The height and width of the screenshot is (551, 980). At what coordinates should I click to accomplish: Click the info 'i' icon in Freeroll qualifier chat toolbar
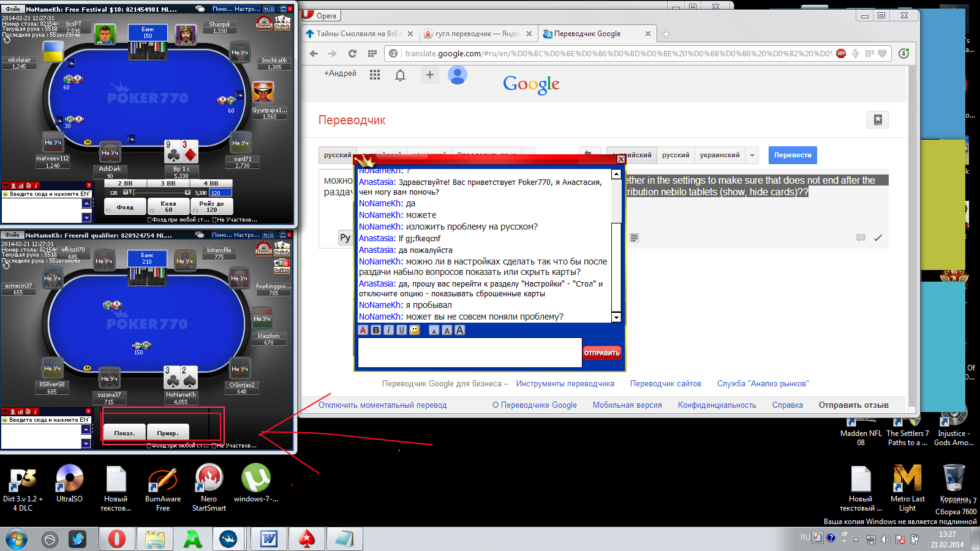(36, 411)
